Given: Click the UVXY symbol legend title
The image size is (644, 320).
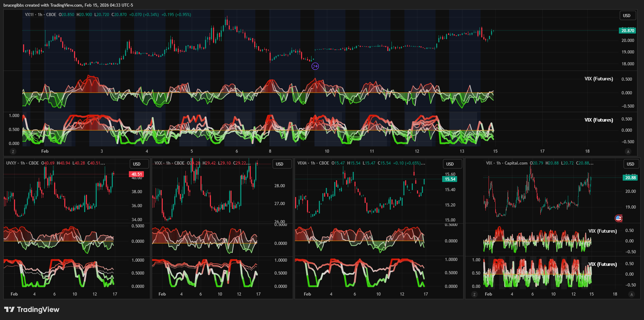Looking at the screenshot, I should pos(11,163).
